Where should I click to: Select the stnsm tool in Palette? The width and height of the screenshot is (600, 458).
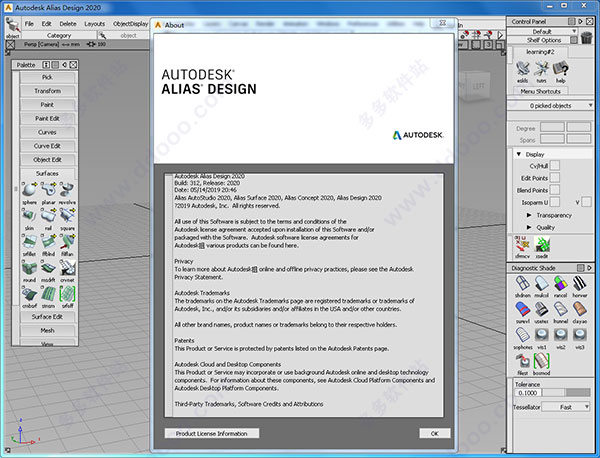click(49, 293)
